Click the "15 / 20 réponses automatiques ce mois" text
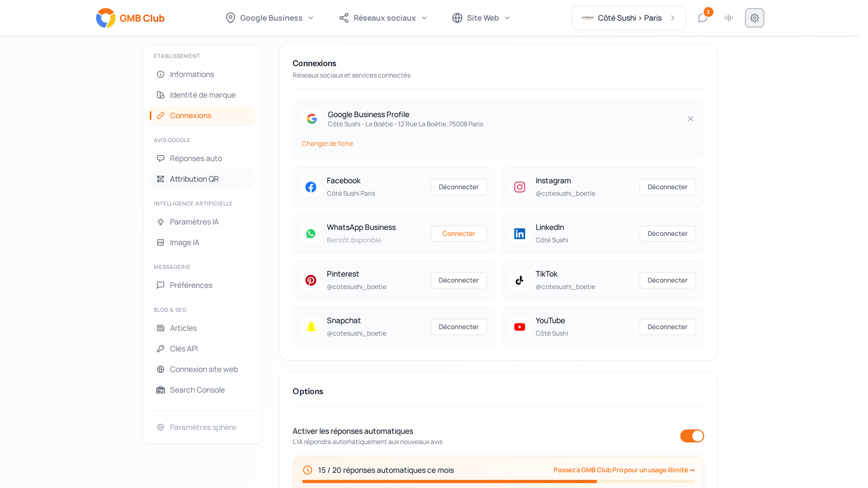 pos(386,470)
